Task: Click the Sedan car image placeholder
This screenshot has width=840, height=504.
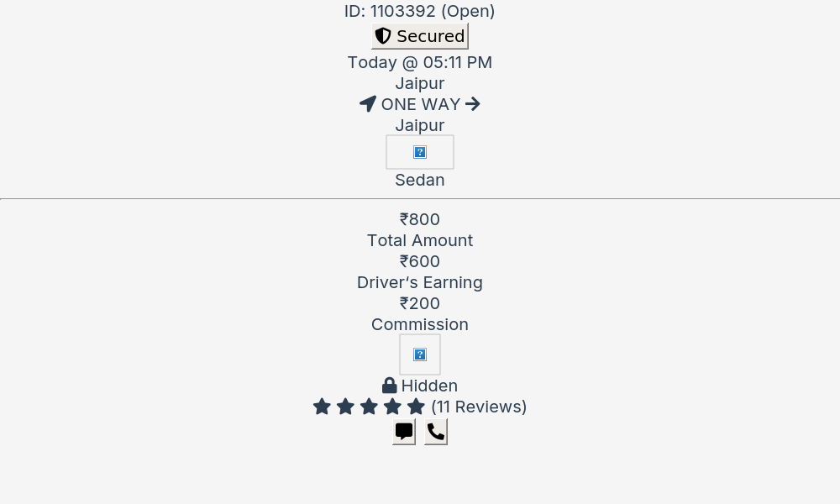Action: click(420, 152)
